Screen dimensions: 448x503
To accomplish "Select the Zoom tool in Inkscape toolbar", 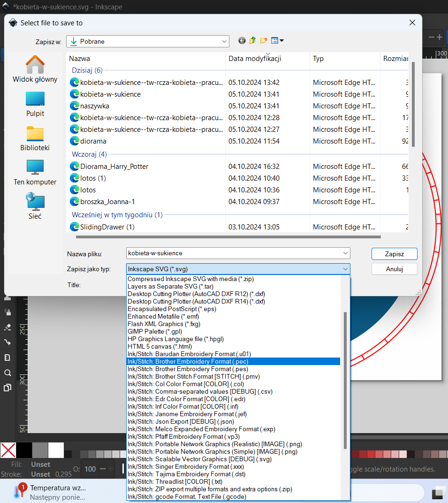I will click(x=8, y=373).
